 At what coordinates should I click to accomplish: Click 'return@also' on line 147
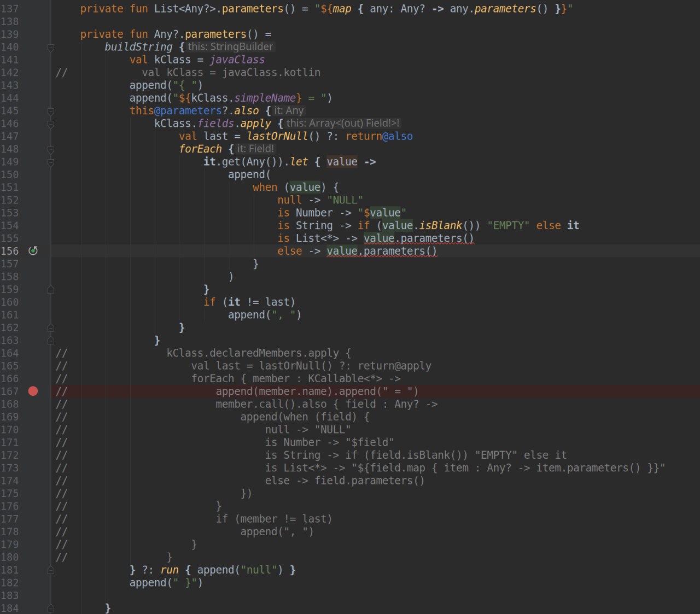click(x=379, y=136)
